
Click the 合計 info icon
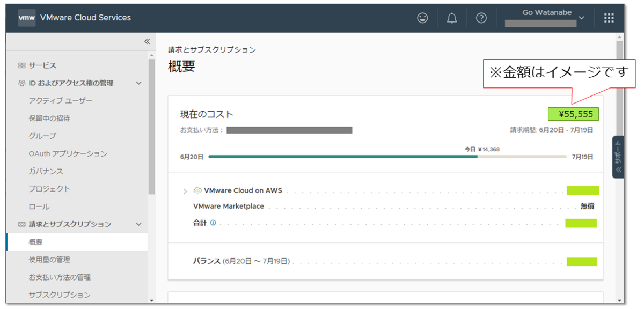click(x=213, y=223)
